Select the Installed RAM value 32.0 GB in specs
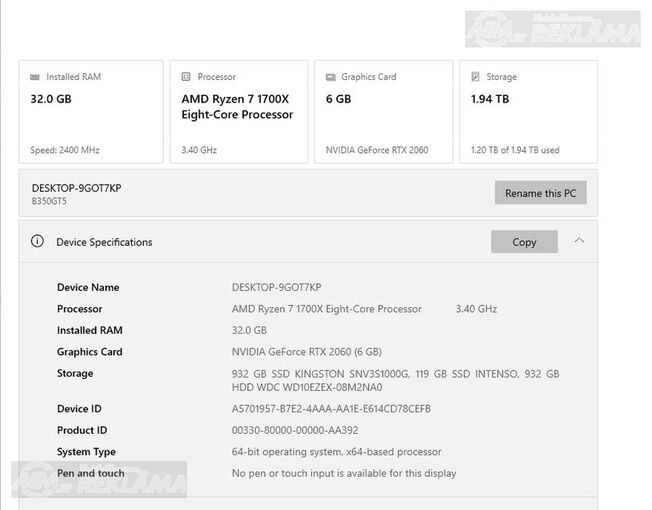The height and width of the screenshot is (510, 652). [x=249, y=330]
